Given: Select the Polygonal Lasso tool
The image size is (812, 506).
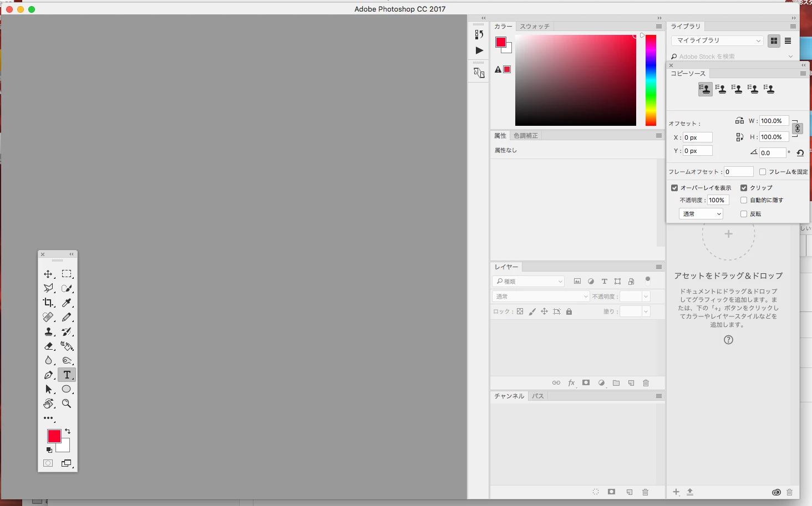Looking at the screenshot, I should coord(48,288).
